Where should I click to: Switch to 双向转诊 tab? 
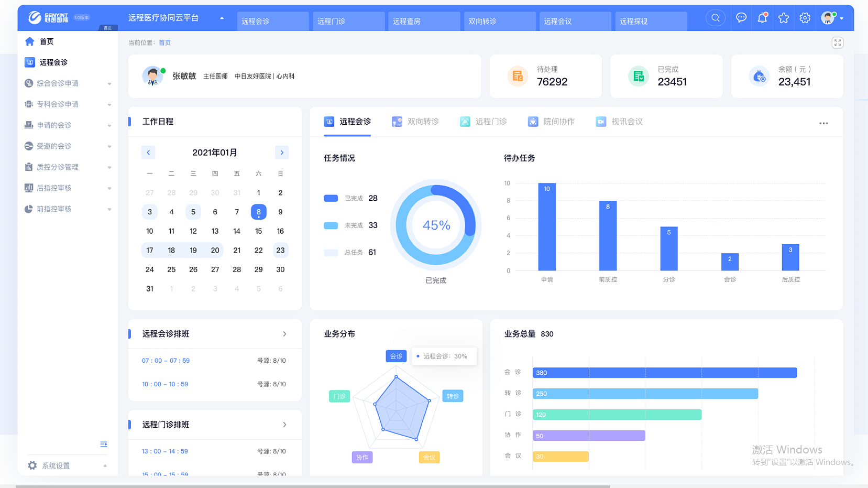[415, 122]
